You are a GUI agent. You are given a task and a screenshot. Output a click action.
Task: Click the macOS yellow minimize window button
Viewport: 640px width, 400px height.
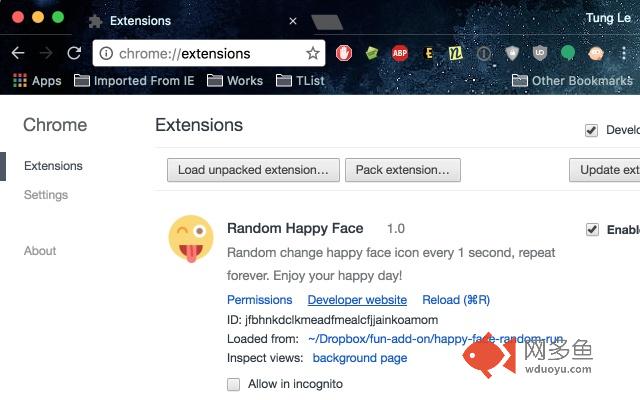(38, 17)
